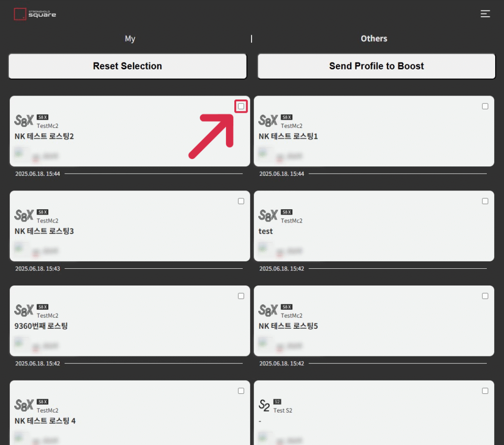This screenshot has height=445, width=504.
Task: Open the NK 테스트 로스팅 4 profile card
Action: [130, 413]
